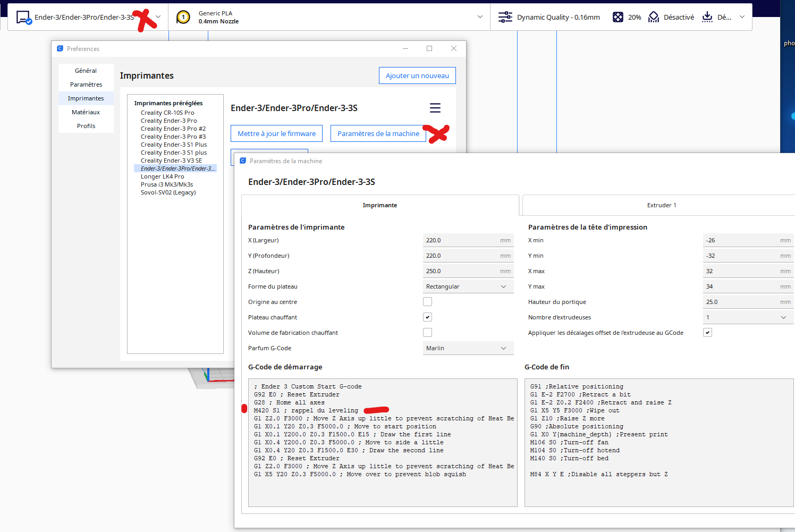Open Parfum G-Code Marlin dropdown

point(468,348)
